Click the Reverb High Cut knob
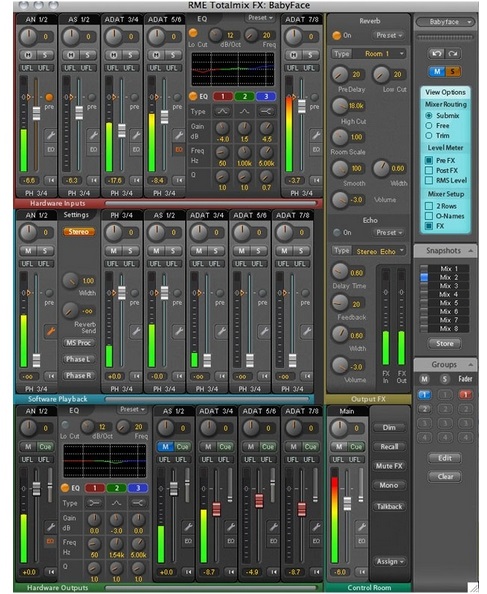The image size is (487, 594). 340,106
